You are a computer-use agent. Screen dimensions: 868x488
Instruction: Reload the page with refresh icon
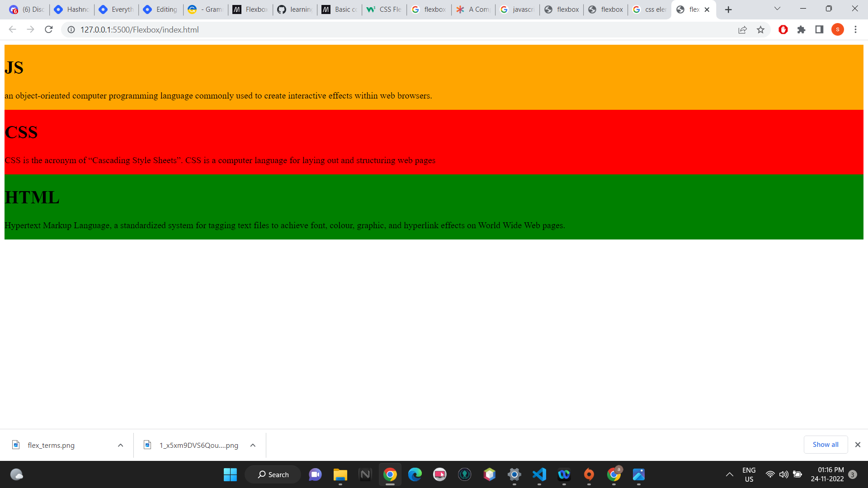click(49, 30)
